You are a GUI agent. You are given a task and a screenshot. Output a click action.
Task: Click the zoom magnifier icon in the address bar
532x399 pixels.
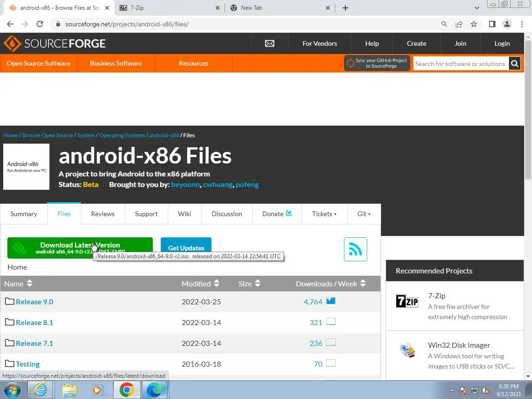pyautogui.click(x=444, y=24)
